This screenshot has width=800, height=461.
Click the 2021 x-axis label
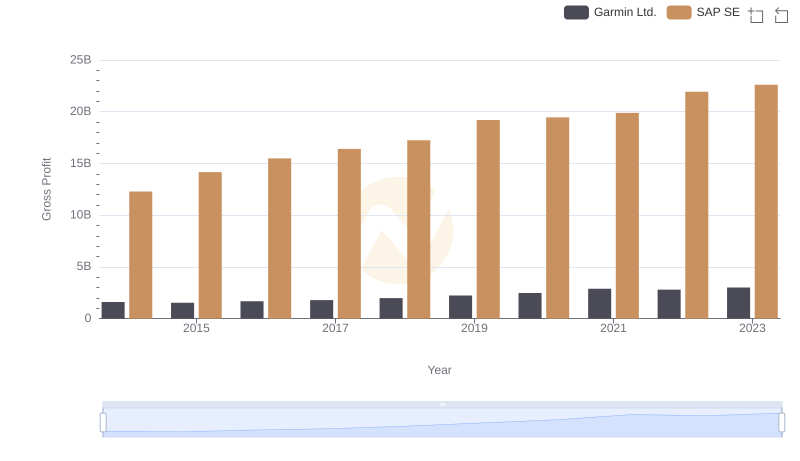pos(613,328)
